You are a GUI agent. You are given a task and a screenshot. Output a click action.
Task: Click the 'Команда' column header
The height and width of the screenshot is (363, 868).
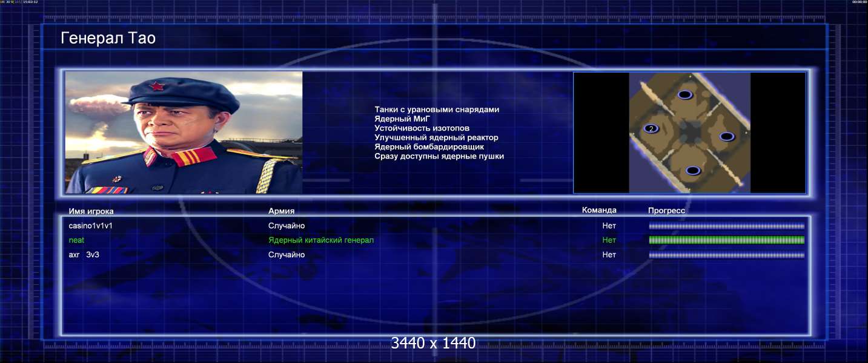click(599, 211)
